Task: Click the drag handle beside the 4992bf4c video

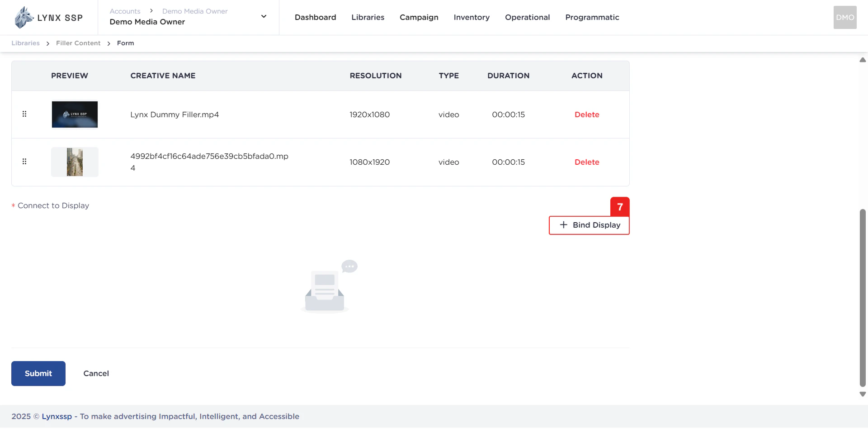Action: click(x=25, y=162)
